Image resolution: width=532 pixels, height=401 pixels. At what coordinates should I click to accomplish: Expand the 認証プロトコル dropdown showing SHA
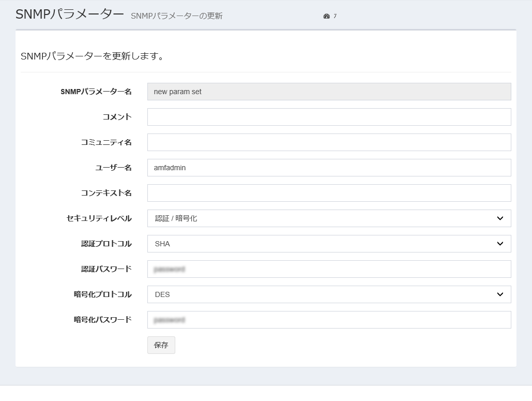point(329,244)
